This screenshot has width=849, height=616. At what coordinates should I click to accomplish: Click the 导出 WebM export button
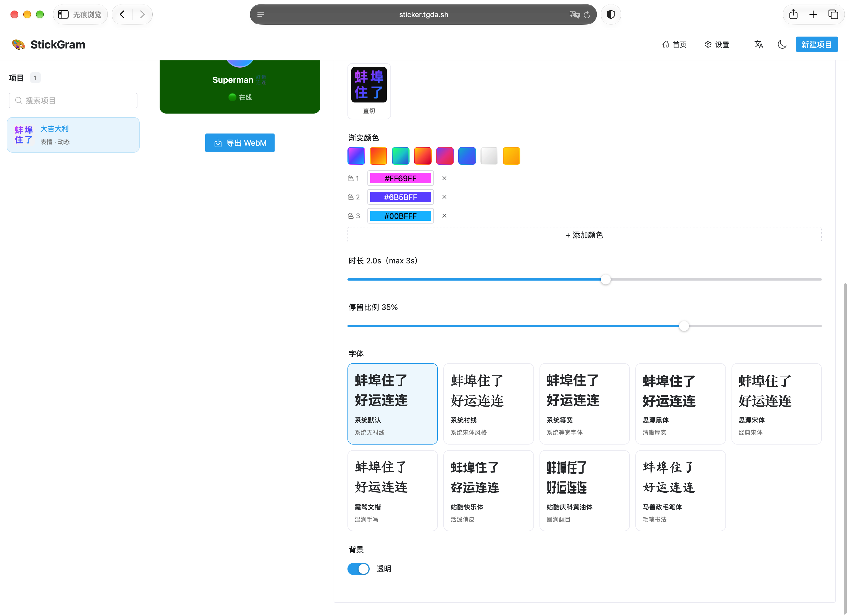(x=240, y=143)
